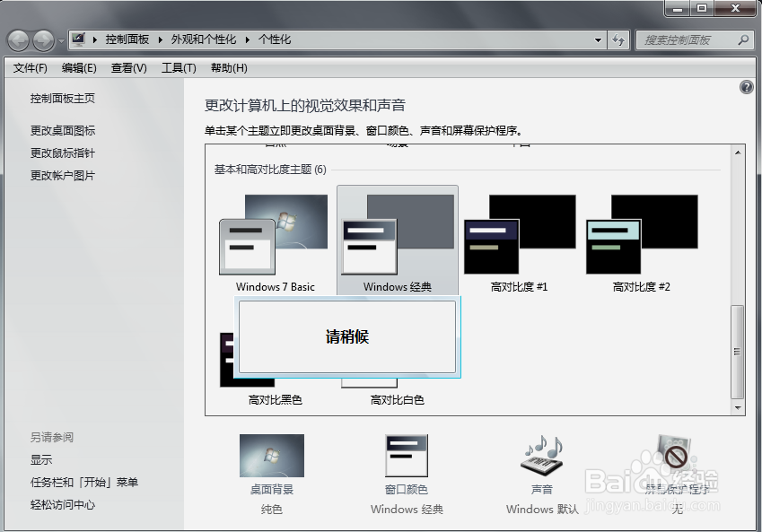Viewport: 762px width, 532px height.
Task: Click the Back navigation arrow
Action: pyautogui.click(x=19, y=40)
